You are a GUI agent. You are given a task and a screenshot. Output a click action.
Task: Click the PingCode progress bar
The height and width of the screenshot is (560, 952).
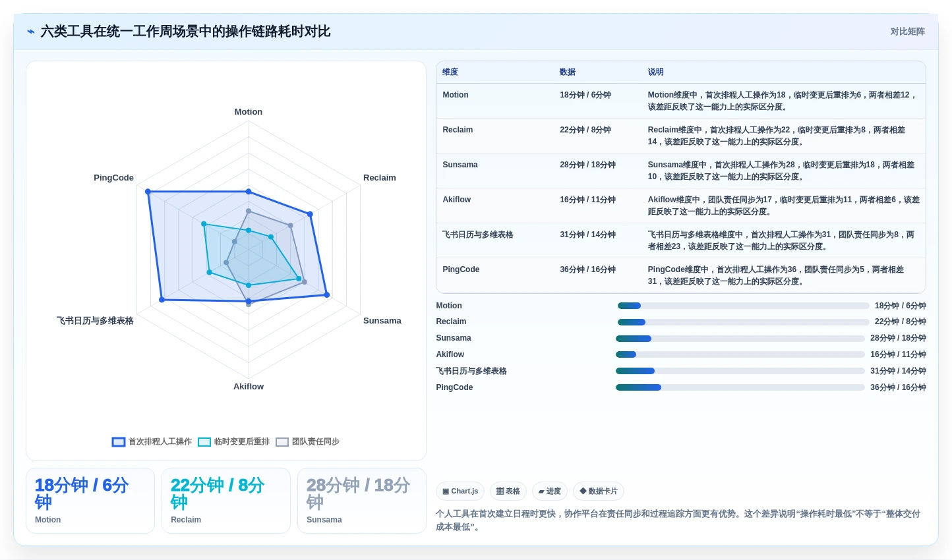[740, 387]
